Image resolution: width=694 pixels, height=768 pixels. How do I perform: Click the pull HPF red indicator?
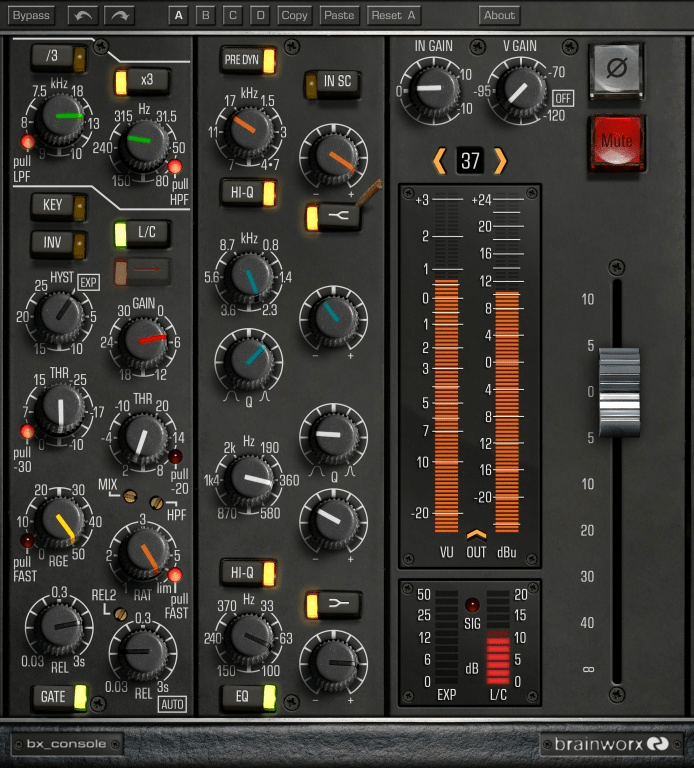175,167
